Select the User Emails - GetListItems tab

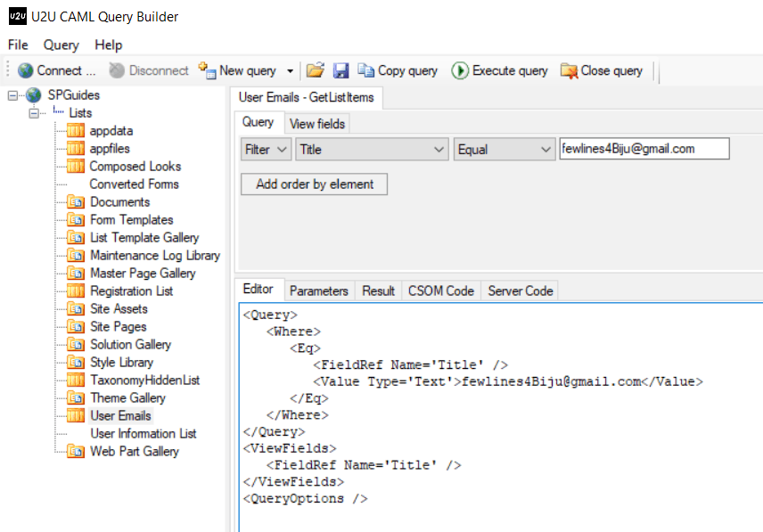(306, 97)
